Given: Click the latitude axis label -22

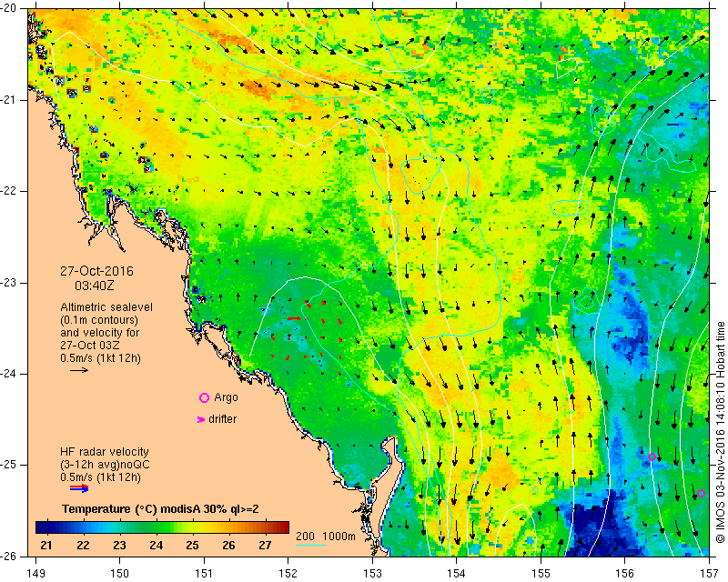Looking at the screenshot, I should pyautogui.click(x=9, y=191).
